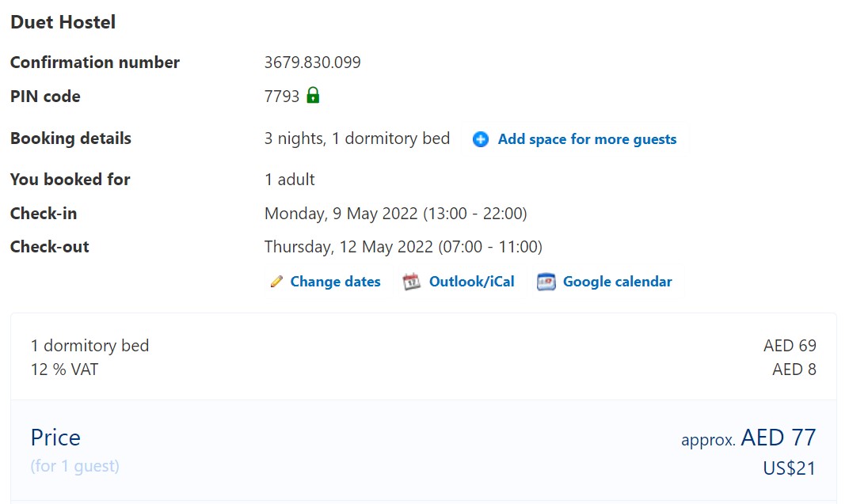Open the Add space for more guests link
Viewport: 849px width, 504px height.
tap(587, 139)
